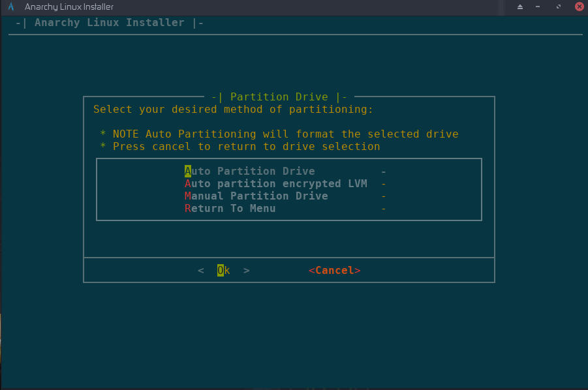Click the Partition Drive dialog title
Image resolution: width=588 pixels, height=390 pixels.
(x=279, y=97)
